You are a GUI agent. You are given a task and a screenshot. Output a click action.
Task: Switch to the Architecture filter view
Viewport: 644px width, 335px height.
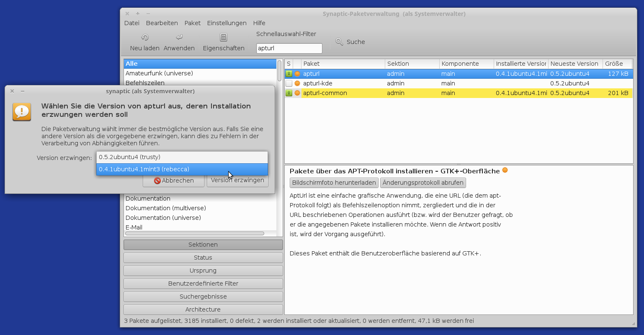[x=203, y=309]
